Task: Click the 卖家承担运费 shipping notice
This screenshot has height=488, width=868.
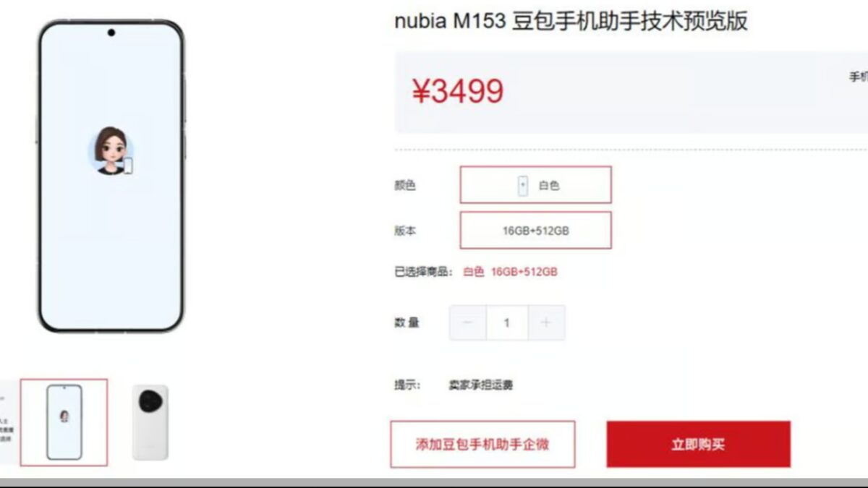Action: 481,385
